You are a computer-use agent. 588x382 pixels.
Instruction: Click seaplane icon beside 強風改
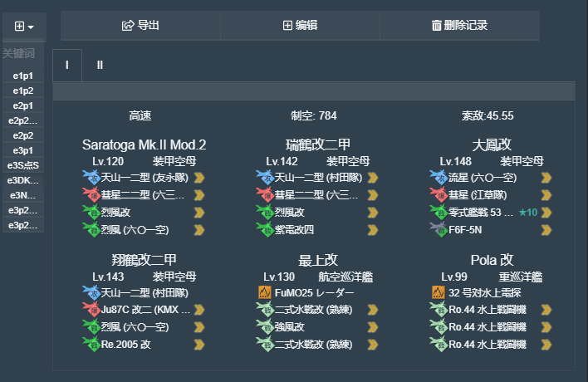[x=265, y=327]
